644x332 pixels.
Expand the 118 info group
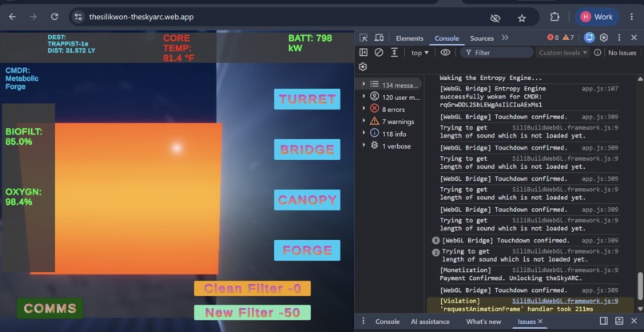[x=364, y=133]
